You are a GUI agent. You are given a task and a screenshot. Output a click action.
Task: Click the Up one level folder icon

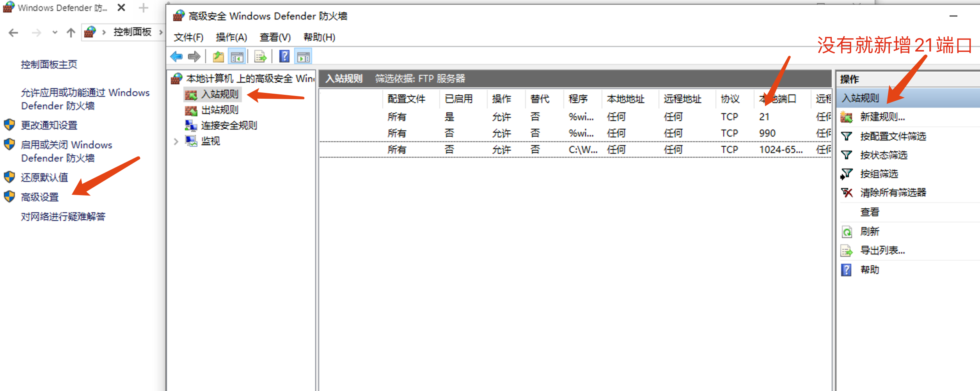click(218, 57)
